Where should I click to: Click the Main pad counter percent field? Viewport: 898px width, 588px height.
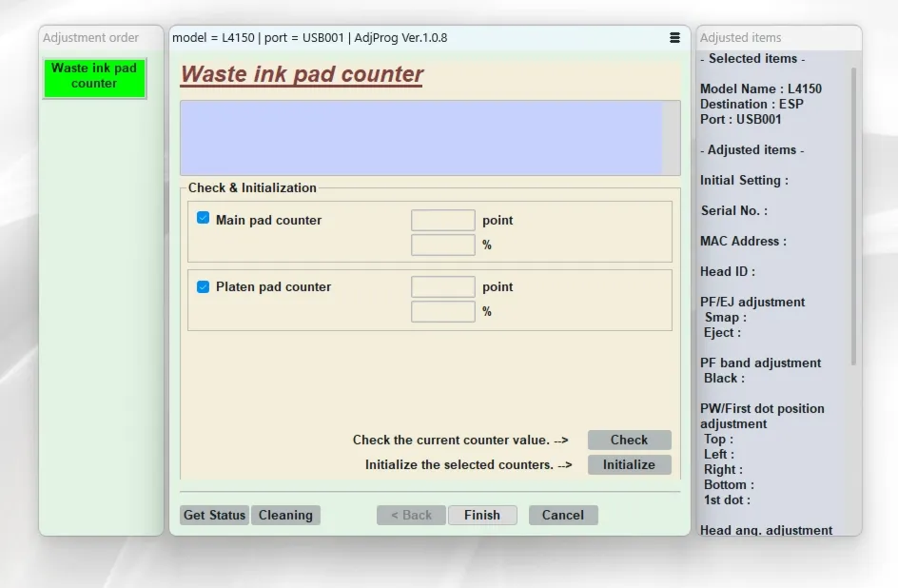[442, 245]
